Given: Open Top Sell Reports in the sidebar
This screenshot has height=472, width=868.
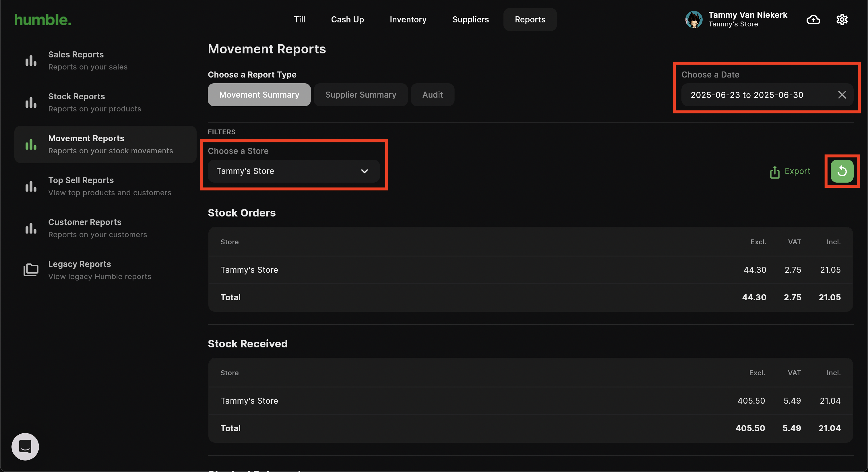Looking at the screenshot, I should click(105, 186).
